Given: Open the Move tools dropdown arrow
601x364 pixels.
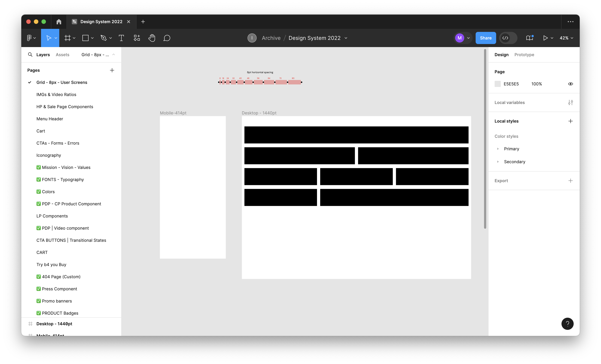Looking at the screenshot, I should pyautogui.click(x=56, y=38).
